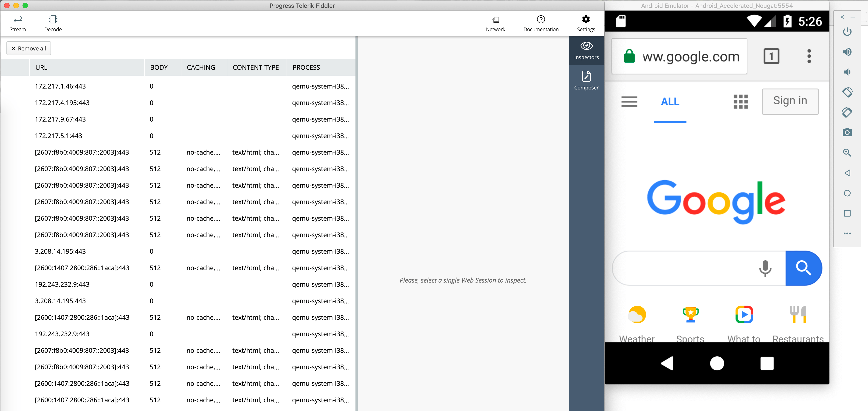
Task: Click the SD card notification icon
Action: point(620,21)
